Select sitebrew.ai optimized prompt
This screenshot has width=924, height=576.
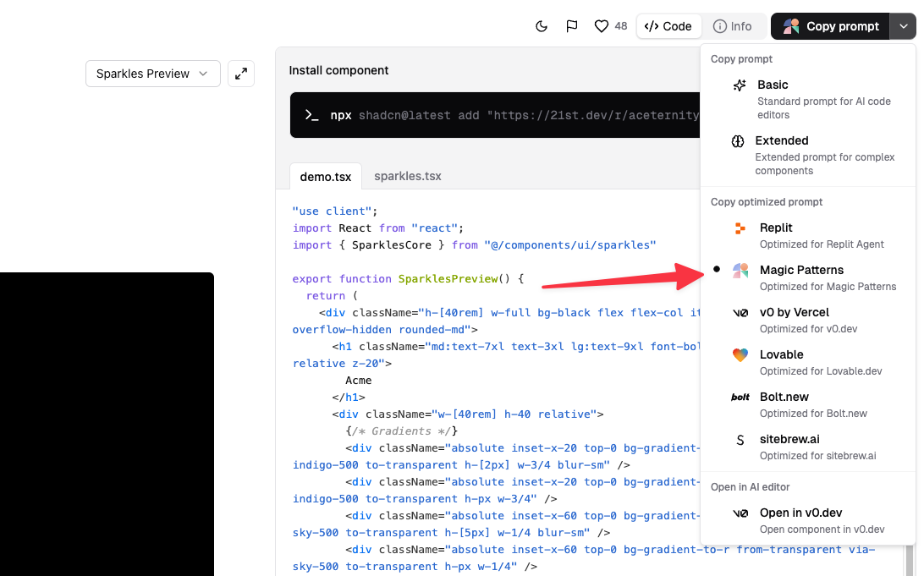(x=789, y=439)
